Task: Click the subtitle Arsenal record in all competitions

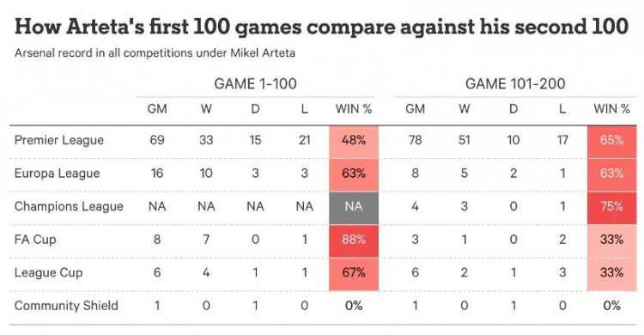Action: click(x=155, y=53)
